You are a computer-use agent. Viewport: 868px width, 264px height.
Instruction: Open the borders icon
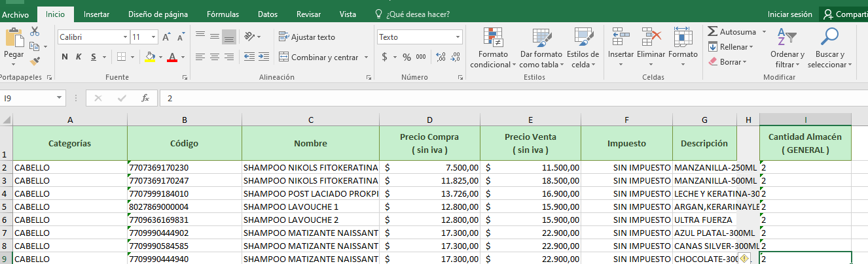(x=121, y=57)
